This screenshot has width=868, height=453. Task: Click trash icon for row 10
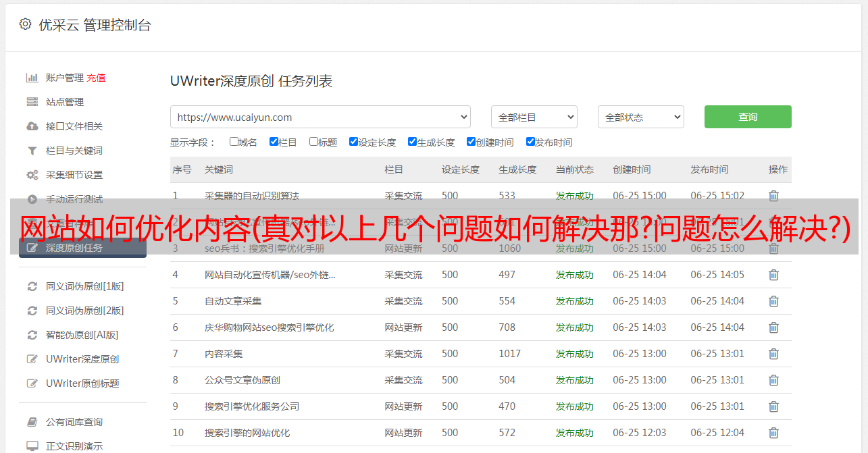tap(773, 433)
